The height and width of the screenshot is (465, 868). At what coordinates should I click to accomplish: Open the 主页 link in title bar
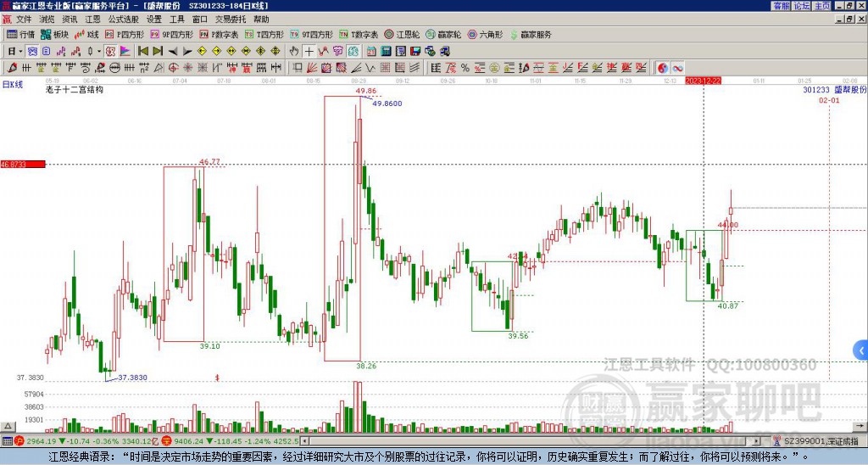[821, 6]
